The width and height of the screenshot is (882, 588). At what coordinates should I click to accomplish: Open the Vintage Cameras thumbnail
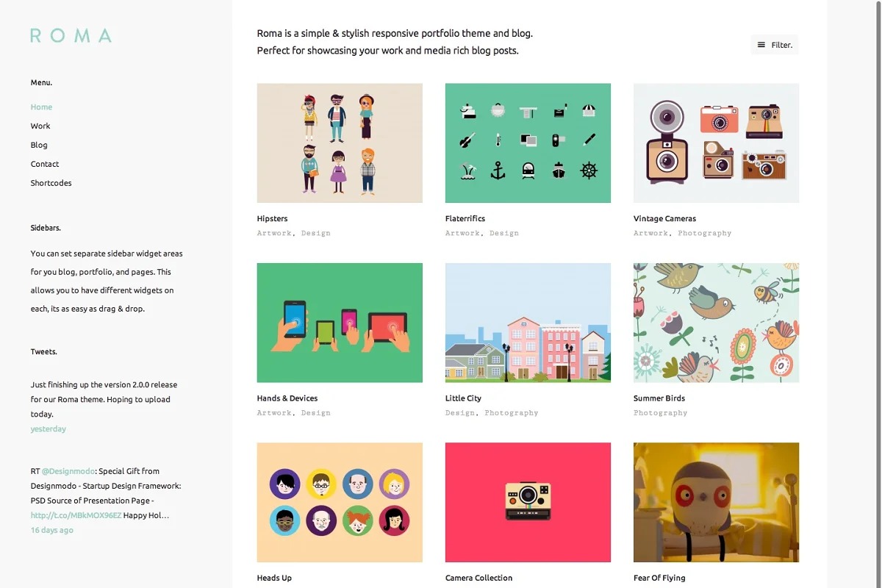pos(716,143)
